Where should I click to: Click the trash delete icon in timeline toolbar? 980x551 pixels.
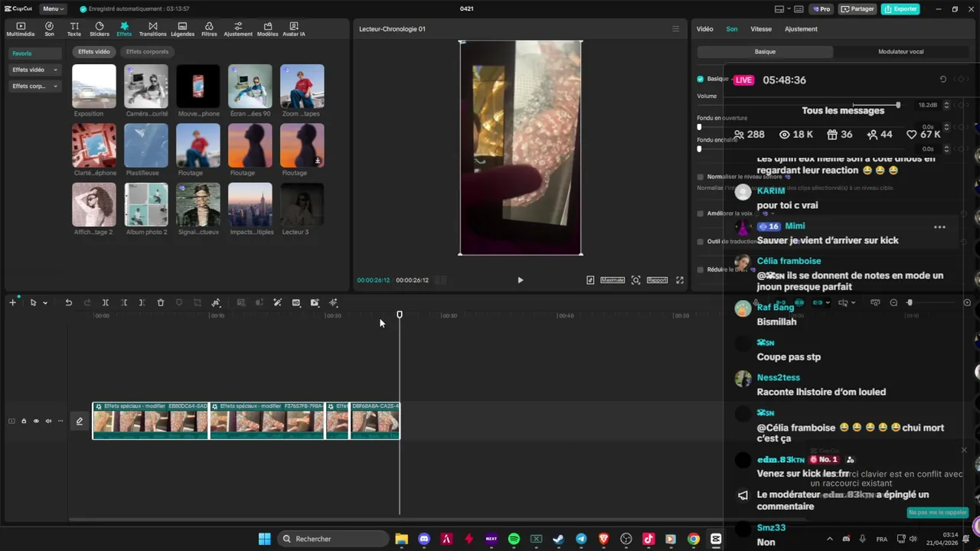pos(161,303)
